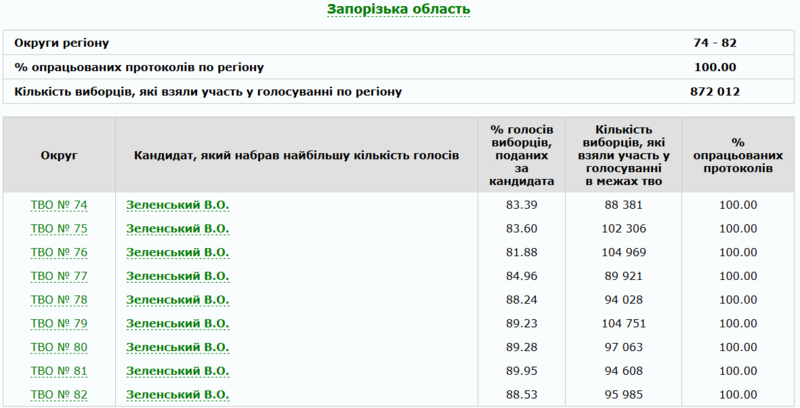This screenshot has width=800, height=408.
Task: Select the ТВО № 82 district link
Action: 59,395
